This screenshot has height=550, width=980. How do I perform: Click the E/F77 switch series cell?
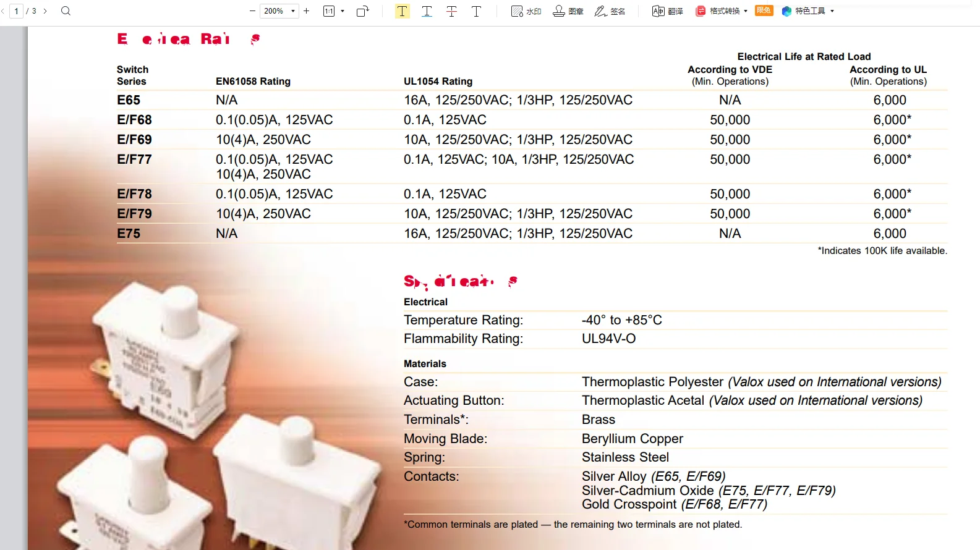(134, 159)
